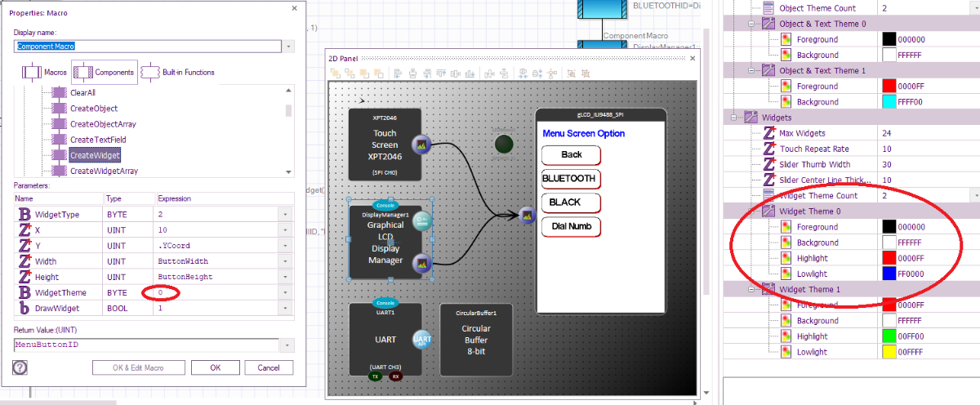Open the WidgetType expression dropdown
The height and width of the screenshot is (405, 980).
286,214
